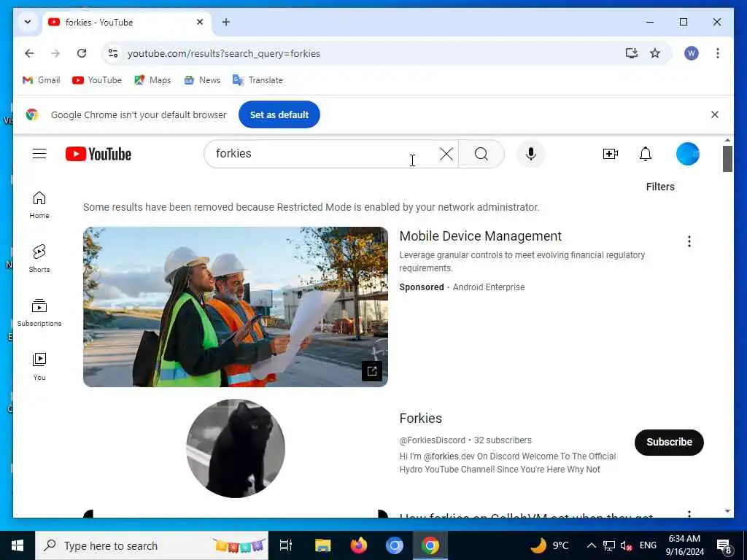This screenshot has height=560, width=747.
Task: Click the construction workers ad thumbnail
Action: pos(236,307)
